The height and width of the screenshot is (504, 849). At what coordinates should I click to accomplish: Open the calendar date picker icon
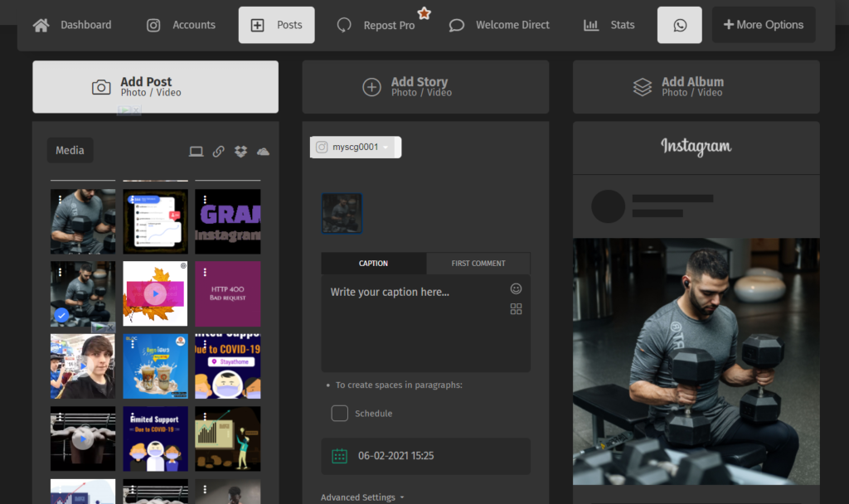339,456
